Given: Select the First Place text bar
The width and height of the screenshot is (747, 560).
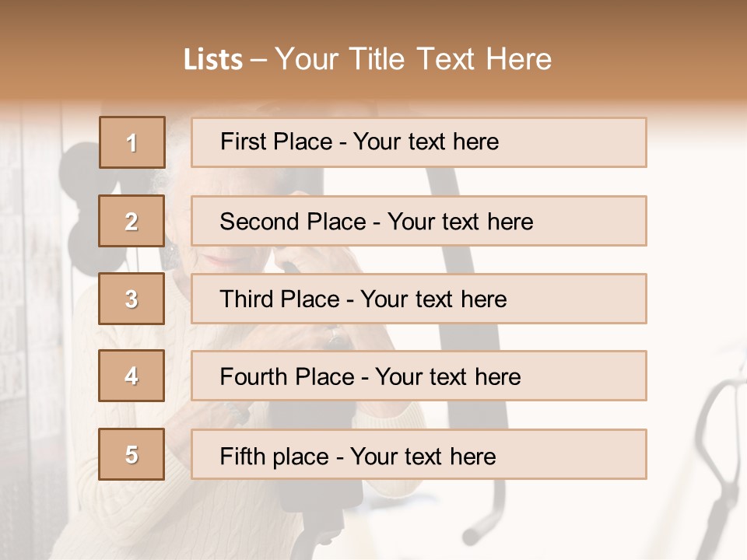Looking at the screenshot, I should pos(419,142).
